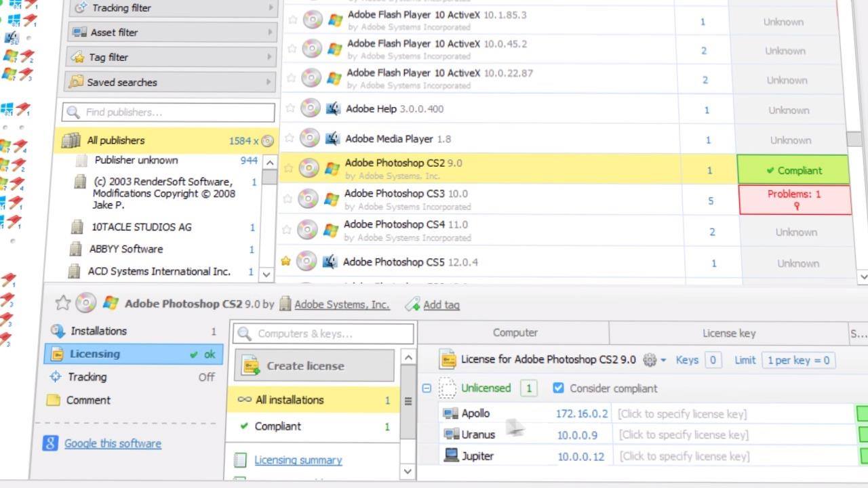The height and width of the screenshot is (488, 868).
Task: Toggle favorite star for Adobe Photoshop CS4
Action: [287, 230]
